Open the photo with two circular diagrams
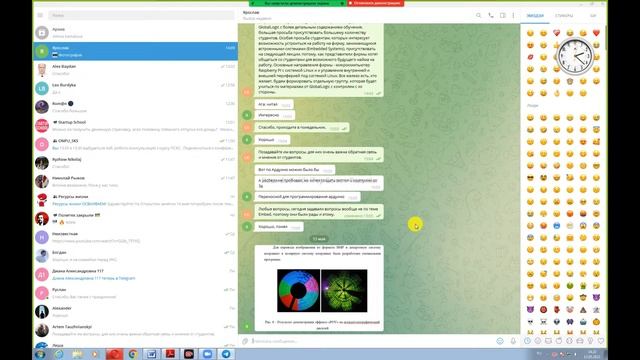 [319, 288]
